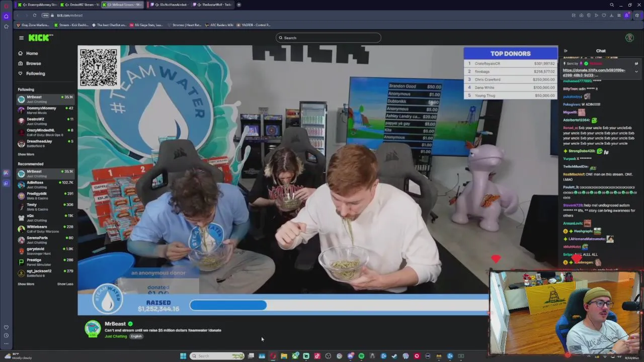Viewport: 644px width, 362px height.
Task: Open DestroWZ channel in Following list
Action: (45, 121)
